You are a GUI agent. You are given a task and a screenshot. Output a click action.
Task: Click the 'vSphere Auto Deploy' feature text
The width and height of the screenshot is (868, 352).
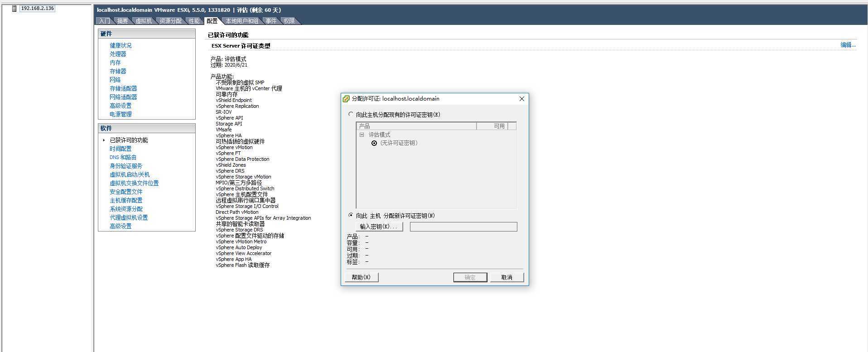[x=239, y=247]
